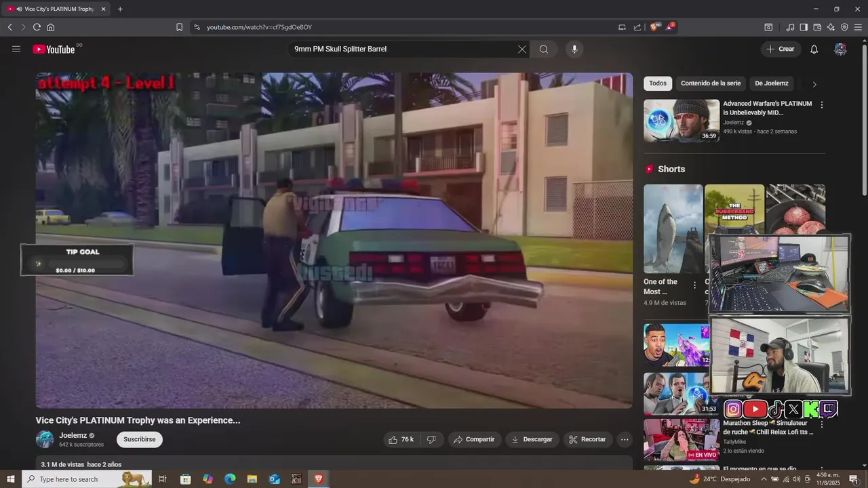868x488 pixels.
Task: Bookmark this page in the address bar
Action: [x=179, y=27]
